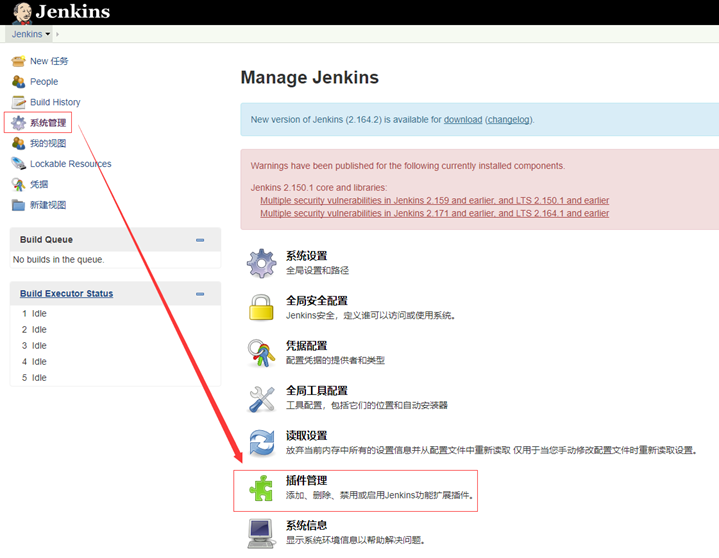Open 插件管理 plugin manager title
Screen dimensions: 719x558
click(306, 480)
